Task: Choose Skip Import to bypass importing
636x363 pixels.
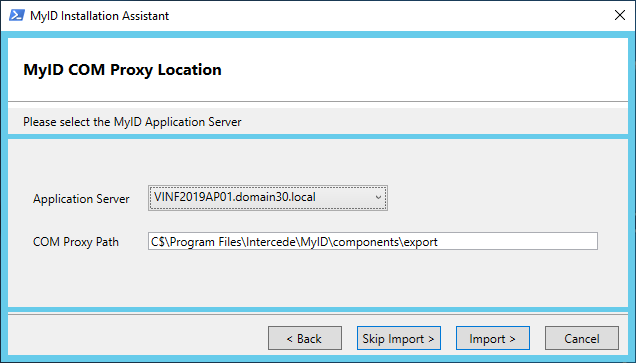Action: (398, 338)
